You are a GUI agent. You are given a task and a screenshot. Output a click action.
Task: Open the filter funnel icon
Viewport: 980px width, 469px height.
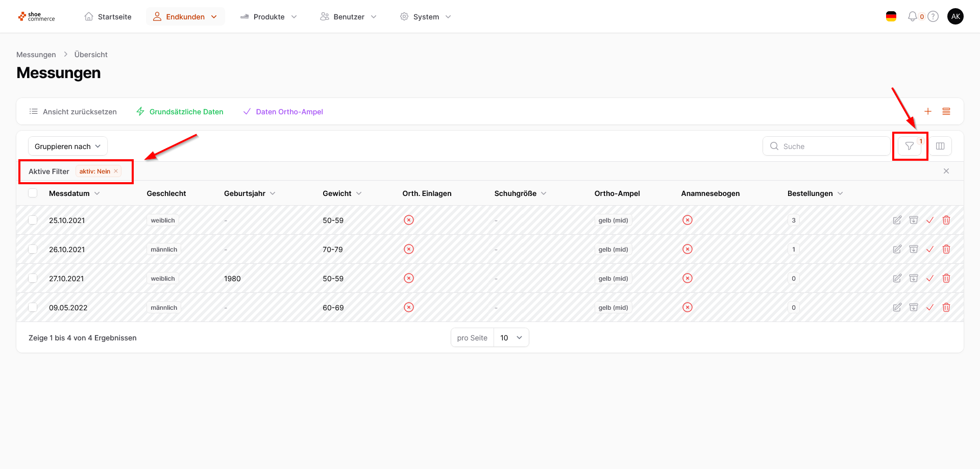(x=910, y=146)
